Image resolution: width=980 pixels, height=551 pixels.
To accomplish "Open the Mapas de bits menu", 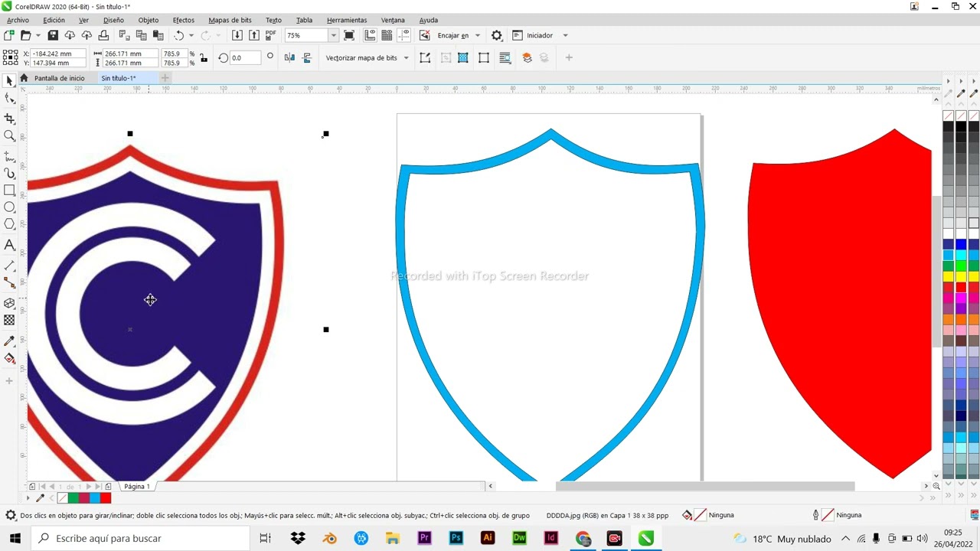I will click(230, 20).
